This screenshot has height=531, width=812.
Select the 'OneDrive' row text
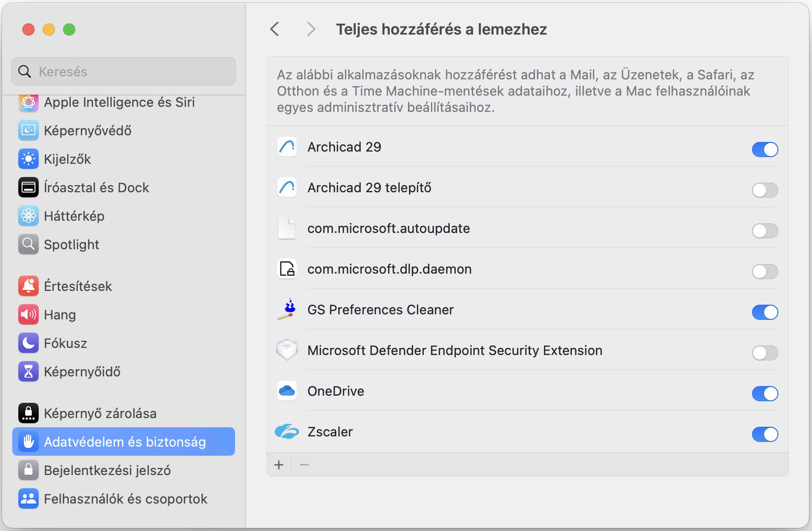tap(336, 391)
